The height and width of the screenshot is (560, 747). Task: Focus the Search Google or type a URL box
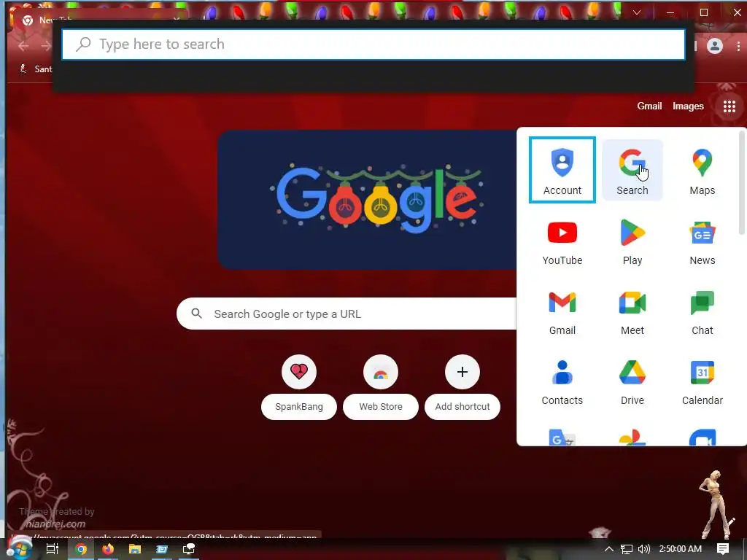[x=347, y=314]
